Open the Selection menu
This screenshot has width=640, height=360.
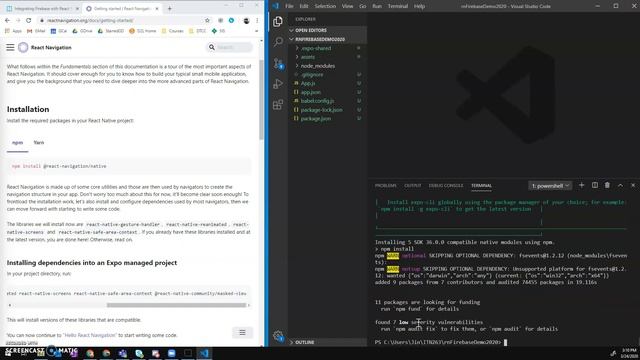click(x=325, y=6)
